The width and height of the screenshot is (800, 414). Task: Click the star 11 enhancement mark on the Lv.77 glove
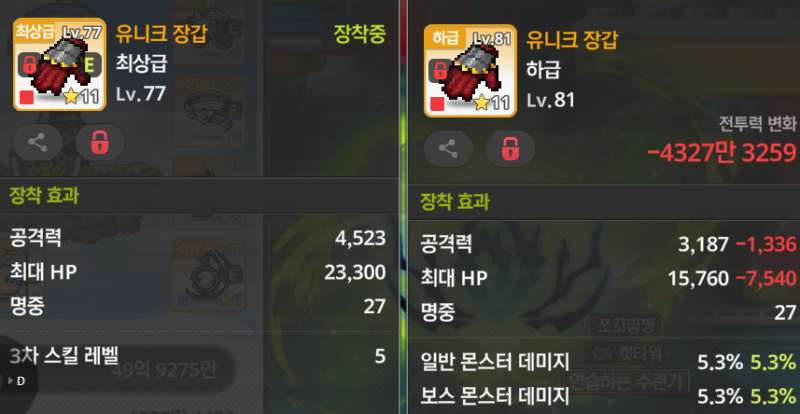(81, 96)
